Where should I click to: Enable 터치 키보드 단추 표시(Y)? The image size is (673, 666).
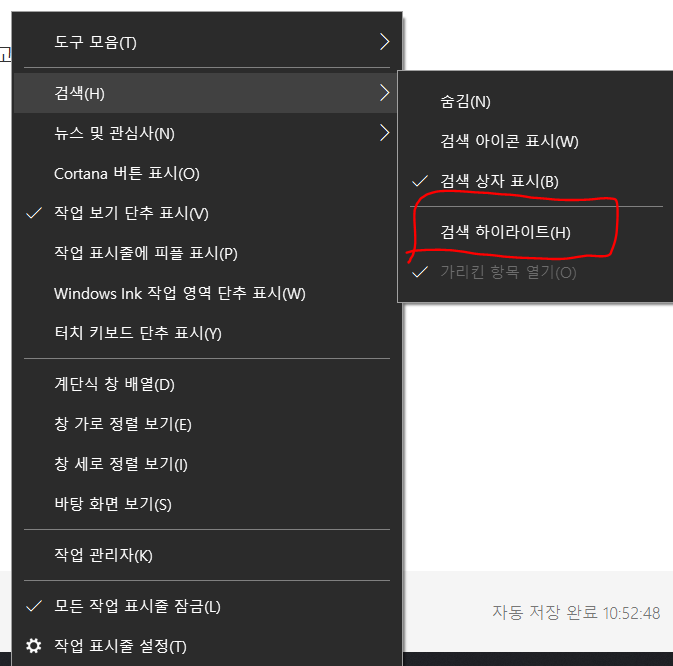click(x=207, y=333)
